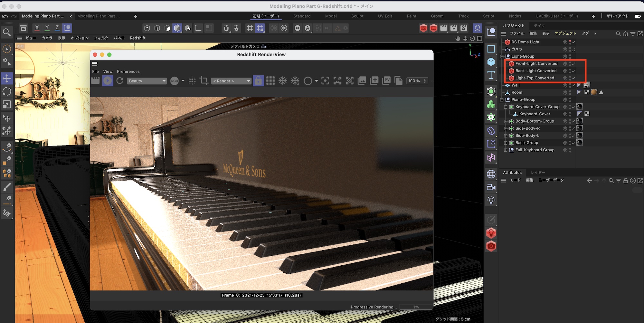Image resolution: width=644 pixels, height=323 pixels.
Task: Toggle the new layout switch
Action: point(637,16)
